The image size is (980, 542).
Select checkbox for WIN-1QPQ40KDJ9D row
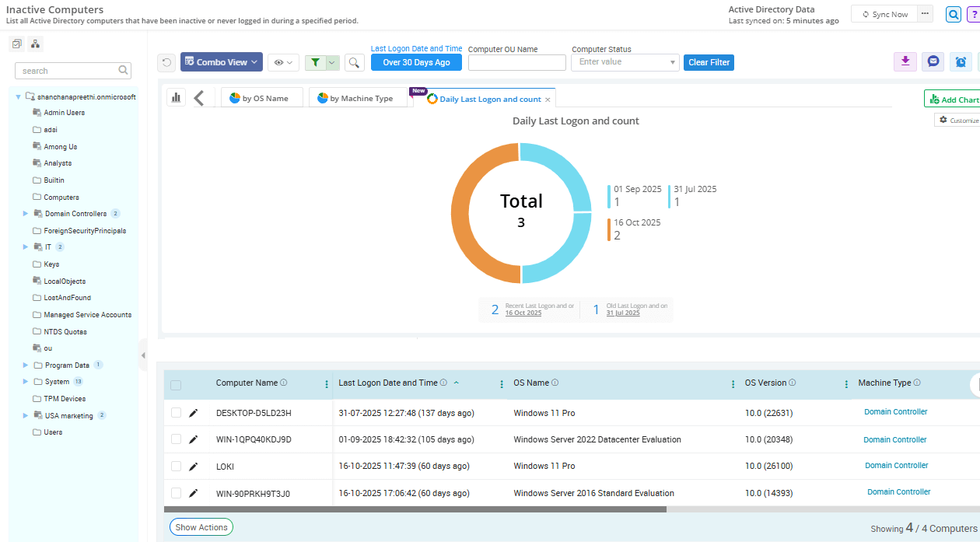(x=176, y=439)
